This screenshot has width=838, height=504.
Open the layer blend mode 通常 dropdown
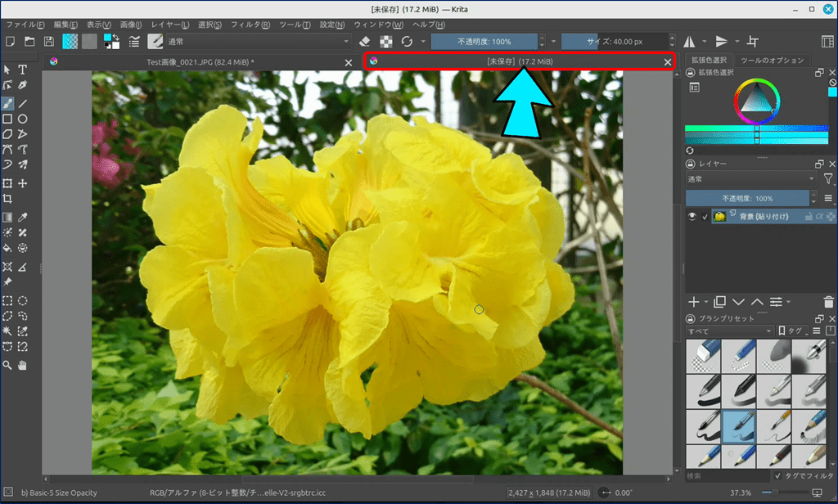point(750,178)
